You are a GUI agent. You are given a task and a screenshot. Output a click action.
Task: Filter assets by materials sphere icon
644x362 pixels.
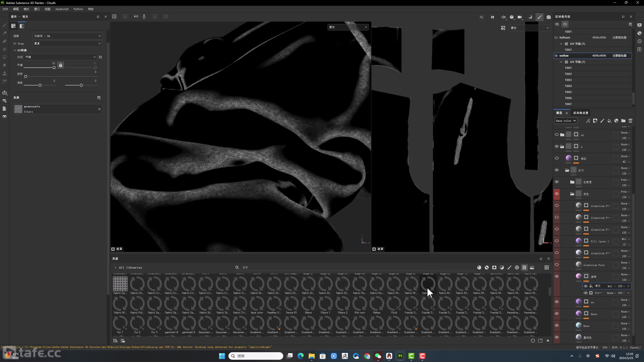tap(479, 267)
